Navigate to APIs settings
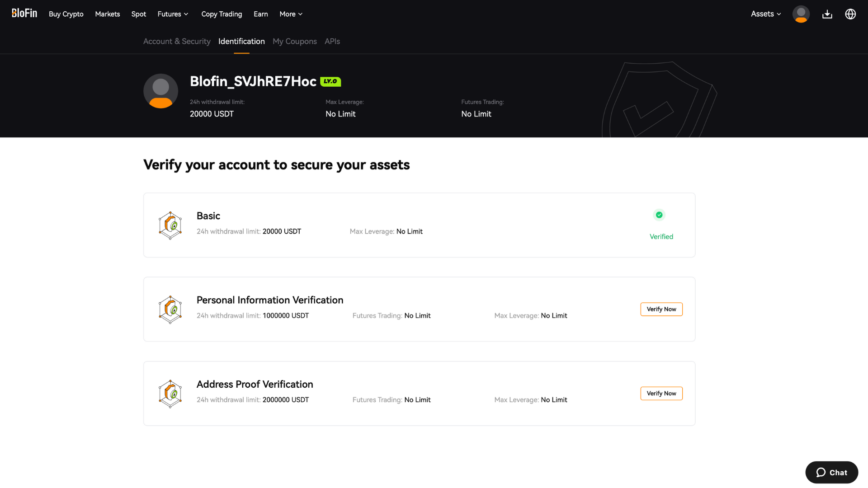Screen dimensions: 868x488 (332, 41)
